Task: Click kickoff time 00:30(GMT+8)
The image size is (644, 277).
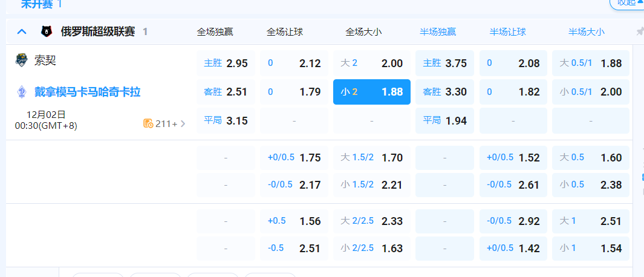Action: point(46,126)
